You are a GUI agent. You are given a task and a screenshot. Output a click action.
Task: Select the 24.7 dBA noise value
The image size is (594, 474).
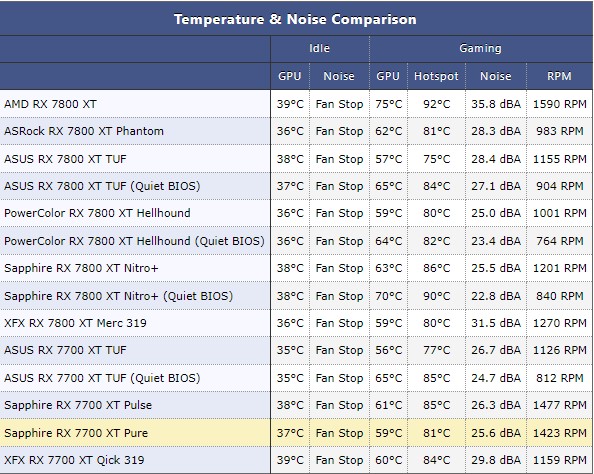(x=496, y=378)
